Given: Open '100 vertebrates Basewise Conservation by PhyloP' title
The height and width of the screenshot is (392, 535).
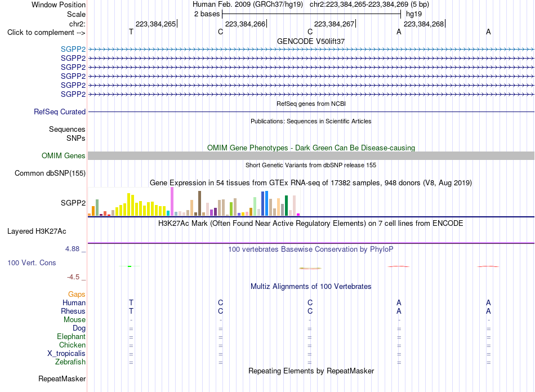Looking at the screenshot, I should coord(311,250).
